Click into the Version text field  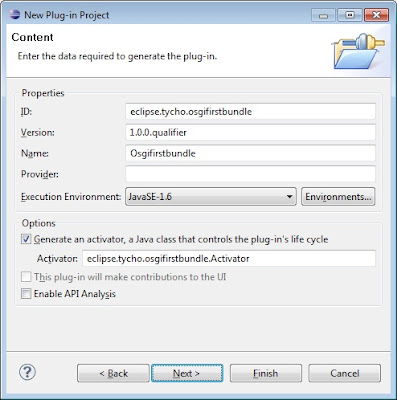tap(250, 132)
